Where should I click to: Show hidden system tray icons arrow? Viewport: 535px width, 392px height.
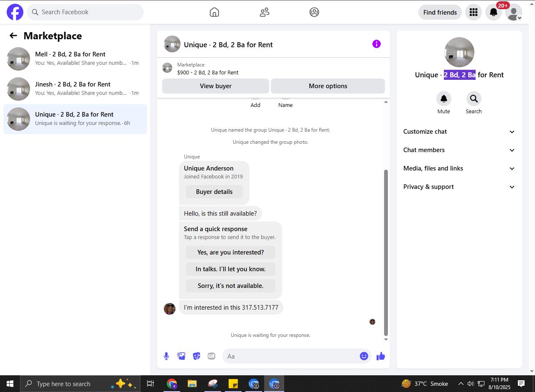click(x=461, y=384)
